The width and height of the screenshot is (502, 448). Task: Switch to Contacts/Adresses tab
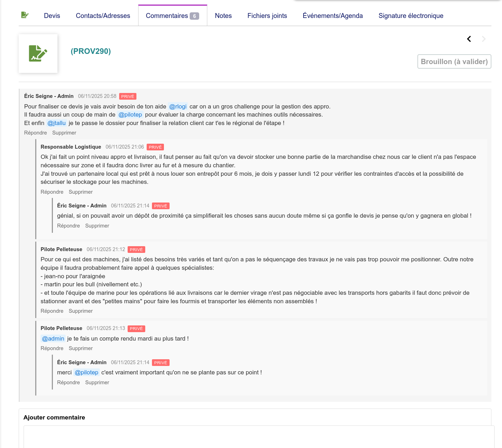tap(103, 16)
